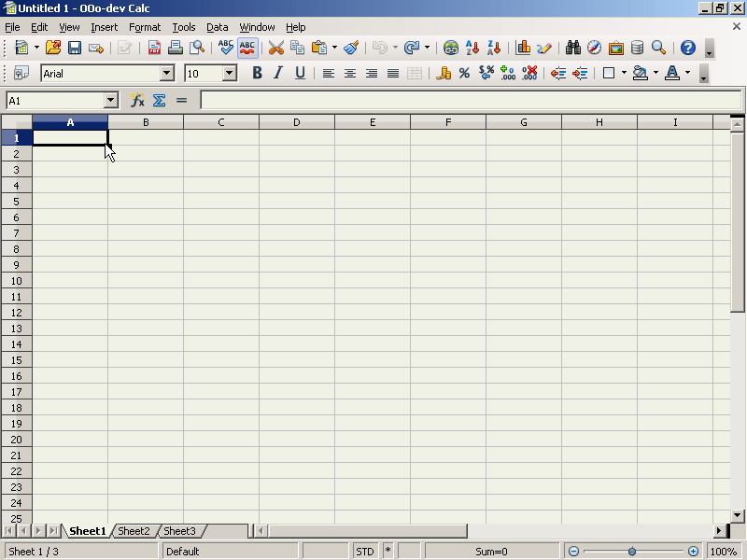The height and width of the screenshot is (560, 747).
Task: Expand the font size dropdown
Action: point(230,74)
